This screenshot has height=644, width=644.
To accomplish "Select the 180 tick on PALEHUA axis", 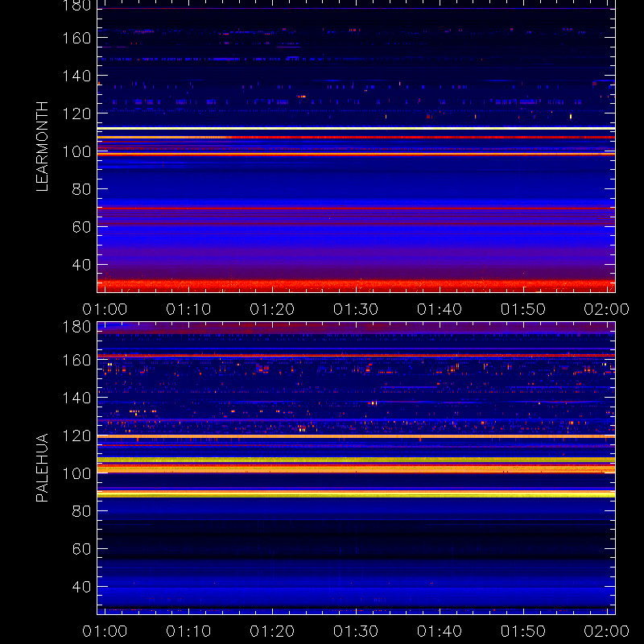I will [76, 327].
